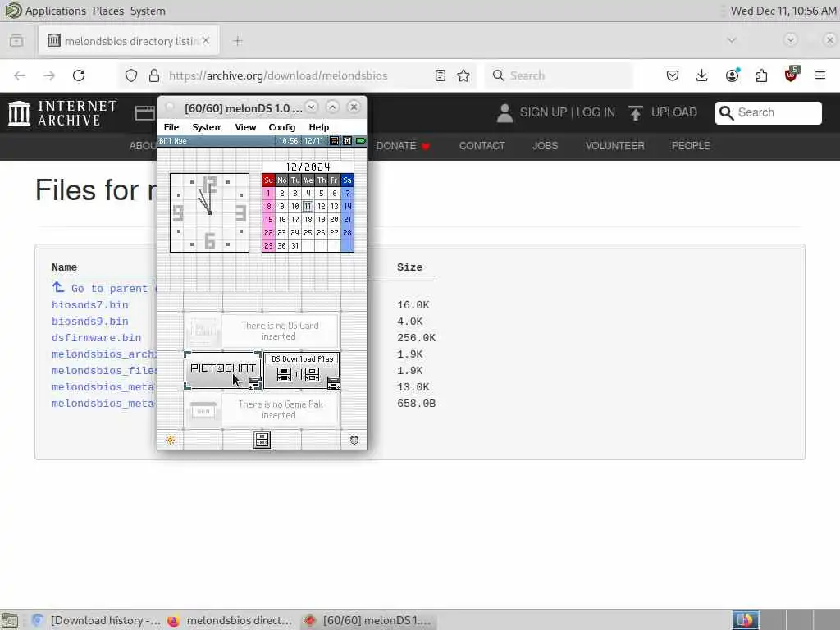Open the melonDS Help menu
Image resolution: width=840 pixels, height=630 pixels.
coord(319,127)
